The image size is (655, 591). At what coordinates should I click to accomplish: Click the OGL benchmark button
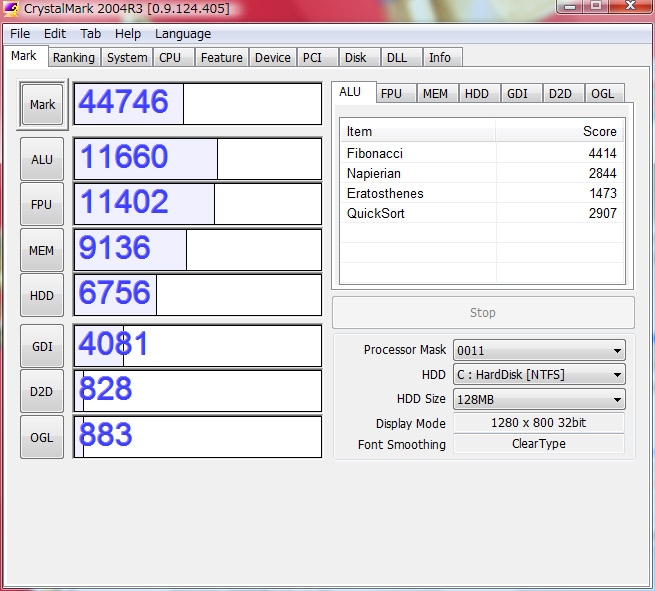point(42,436)
